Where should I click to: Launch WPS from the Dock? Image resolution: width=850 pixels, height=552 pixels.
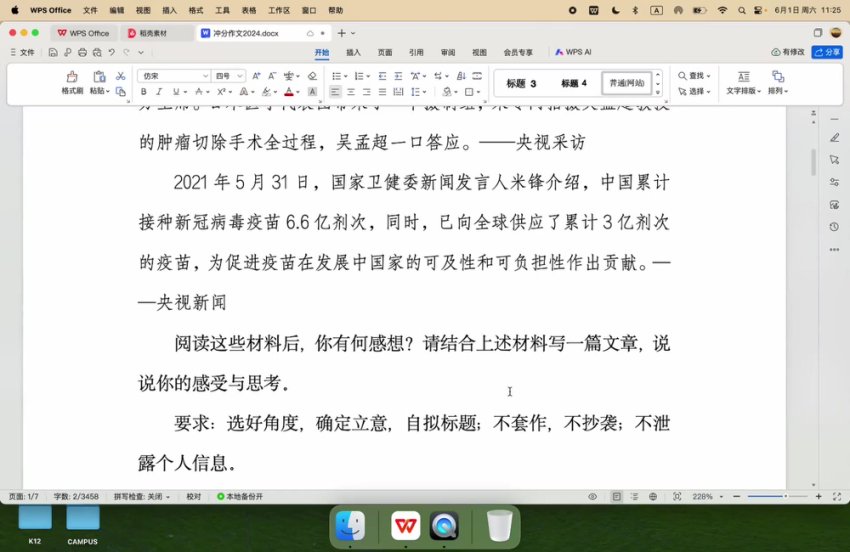(x=405, y=524)
